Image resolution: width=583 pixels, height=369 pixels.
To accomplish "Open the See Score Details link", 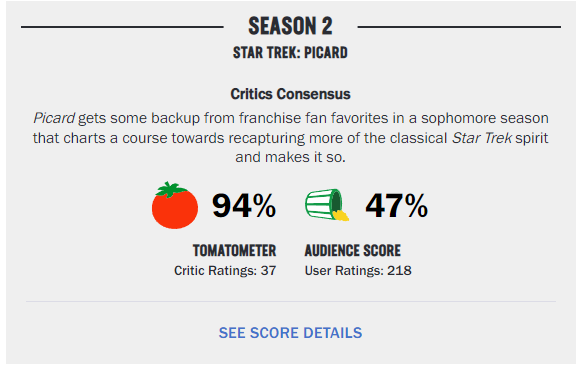I will [x=290, y=333].
